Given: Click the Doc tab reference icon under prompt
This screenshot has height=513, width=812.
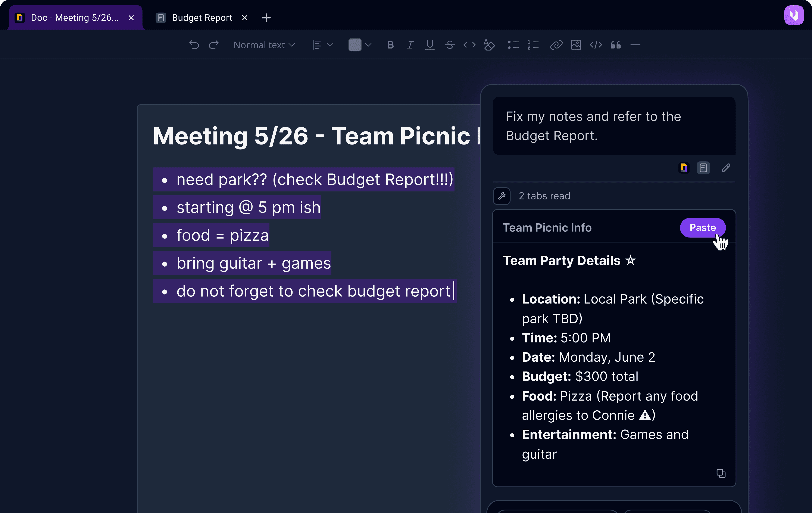Looking at the screenshot, I should [684, 168].
